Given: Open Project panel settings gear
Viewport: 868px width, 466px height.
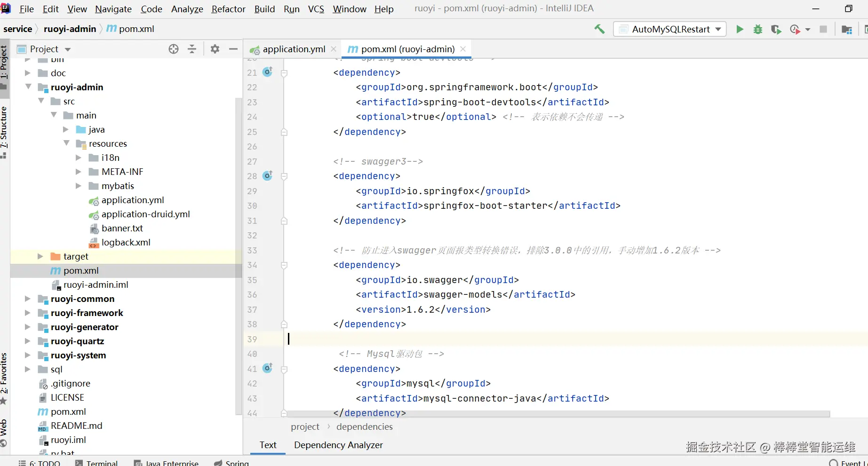Looking at the screenshot, I should [x=215, y=49].
